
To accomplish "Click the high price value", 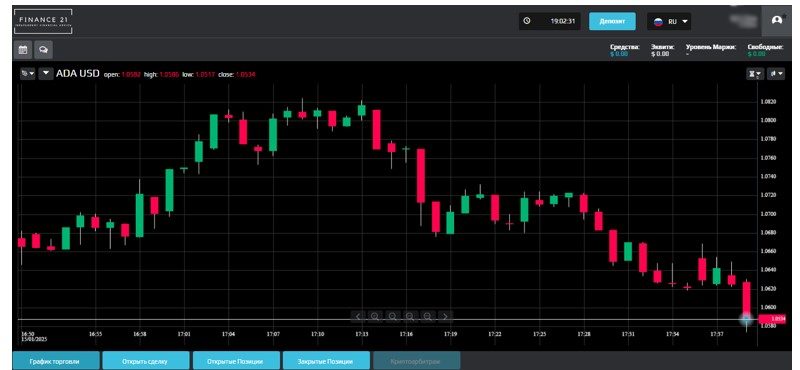I will (169, 75).
